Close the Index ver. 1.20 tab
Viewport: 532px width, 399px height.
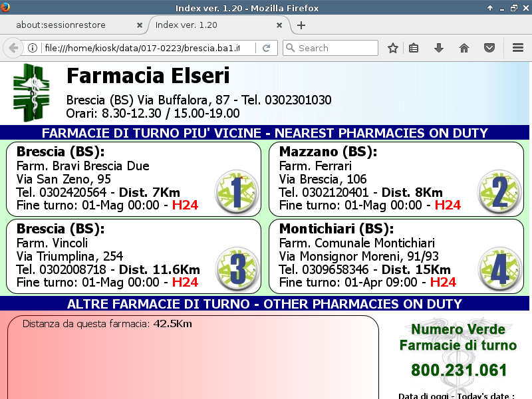pos(280,25)
